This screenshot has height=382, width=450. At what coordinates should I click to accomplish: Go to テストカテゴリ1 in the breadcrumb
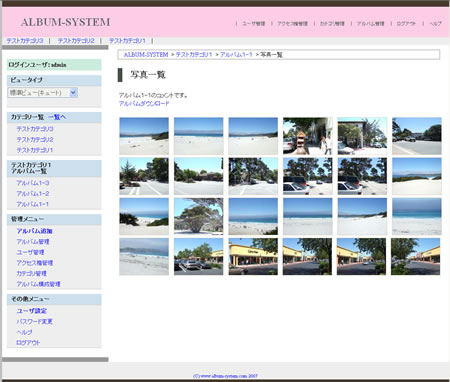[194, 55]
